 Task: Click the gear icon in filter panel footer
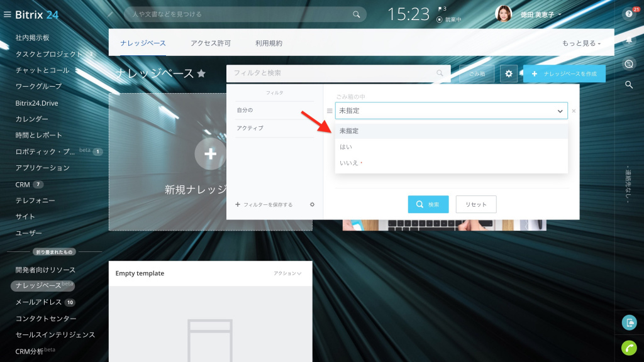(312, 204)
